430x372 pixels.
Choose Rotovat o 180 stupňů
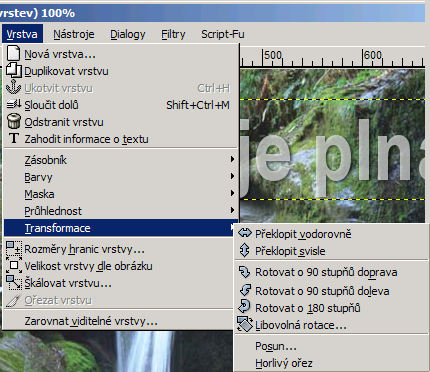pos(332,308)
